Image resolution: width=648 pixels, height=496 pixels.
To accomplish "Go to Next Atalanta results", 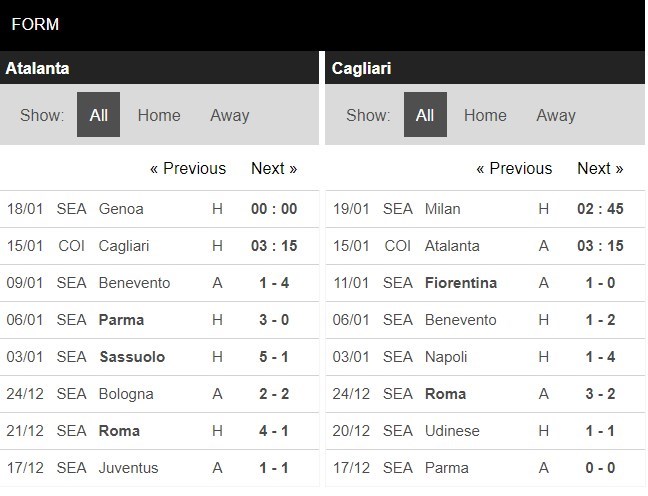I will [274, 168].
